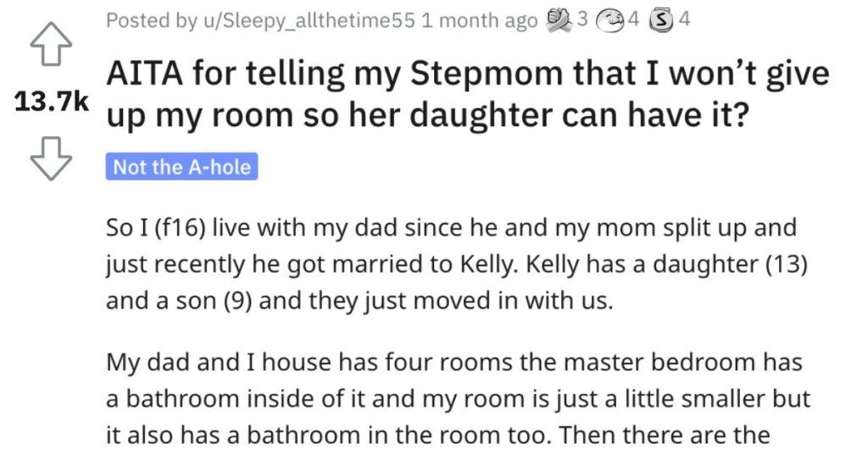Open the u/Sleepy_allthetime55 profile link
This screenshot has width=868, height=453.
(x=309, y=21)
